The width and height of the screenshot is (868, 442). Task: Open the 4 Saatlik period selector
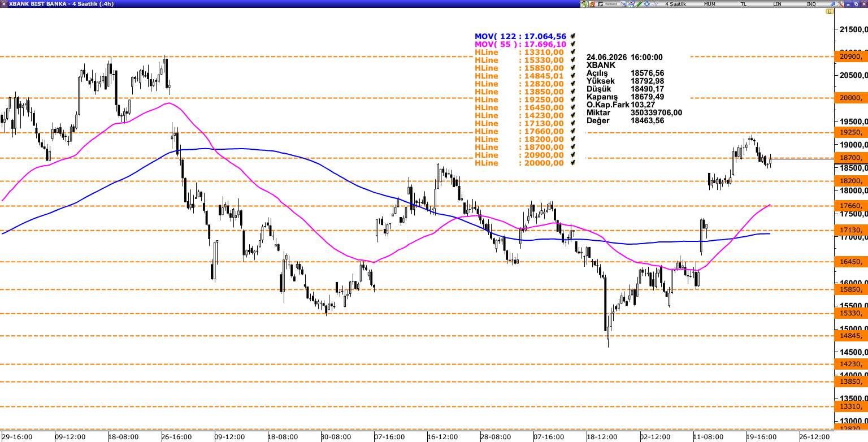tap(675, 4)
